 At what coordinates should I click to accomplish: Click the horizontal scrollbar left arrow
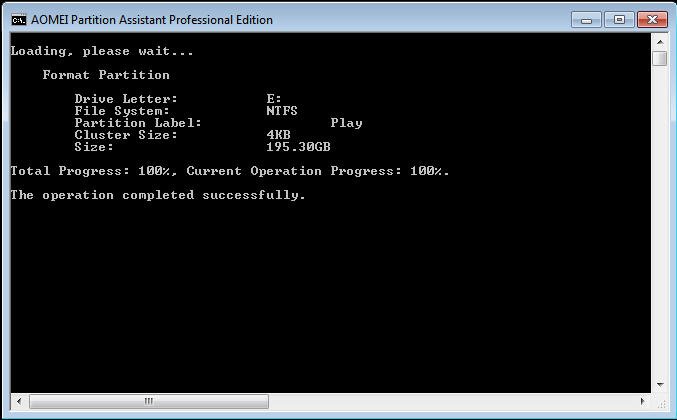pyautogui.click(x=17, y=401)
